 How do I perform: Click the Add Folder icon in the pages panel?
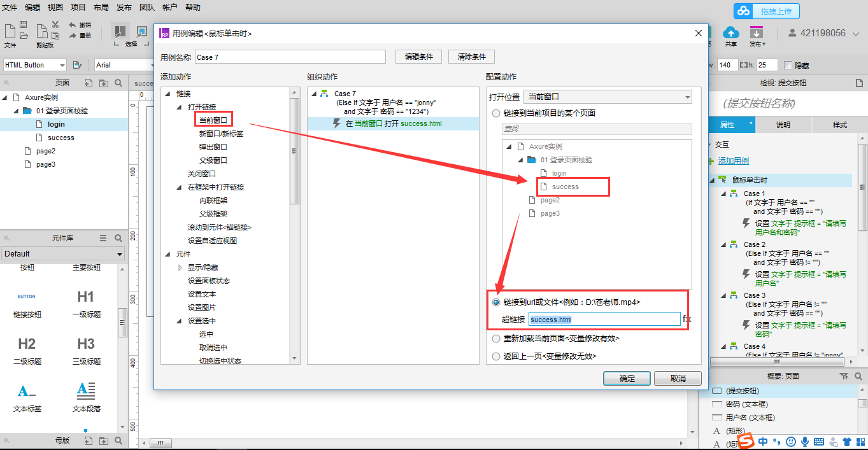click(104, 83)
